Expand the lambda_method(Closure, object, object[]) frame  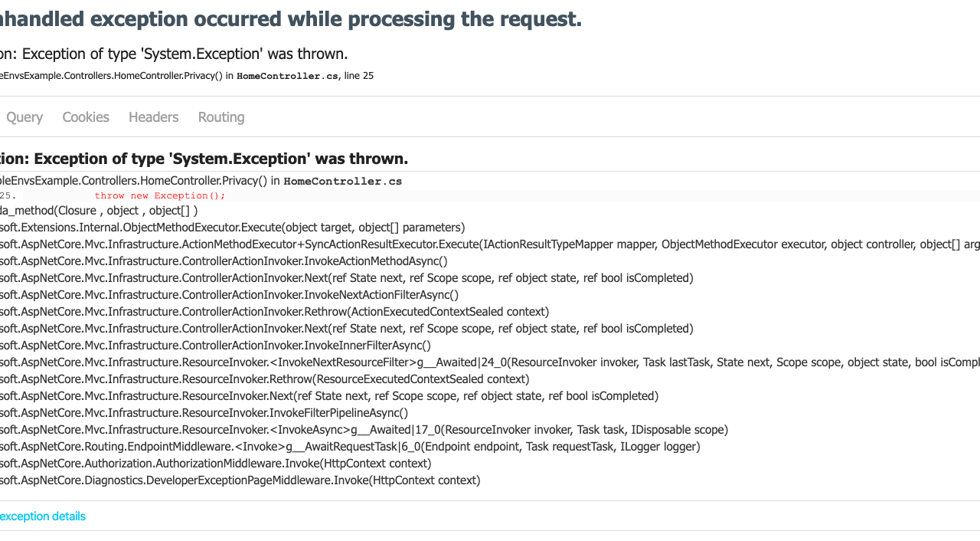click(100, 211)
